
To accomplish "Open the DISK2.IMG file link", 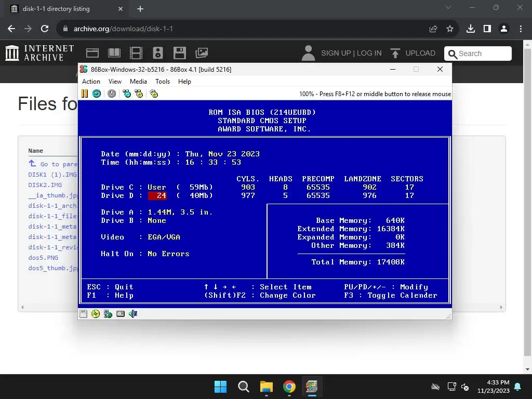I will coord(45,185).
